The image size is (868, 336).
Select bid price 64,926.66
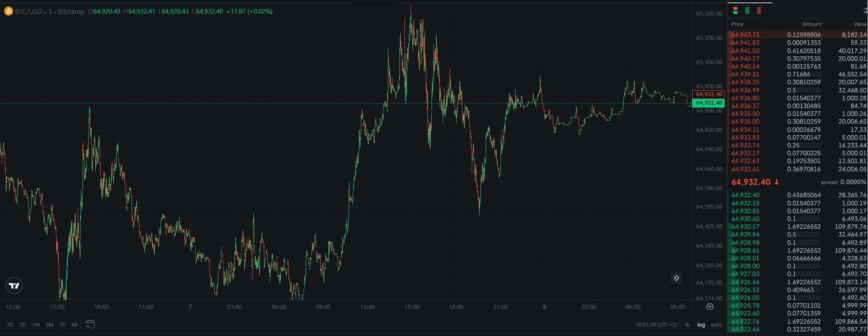pyautogui.click(x=745, y=282)
